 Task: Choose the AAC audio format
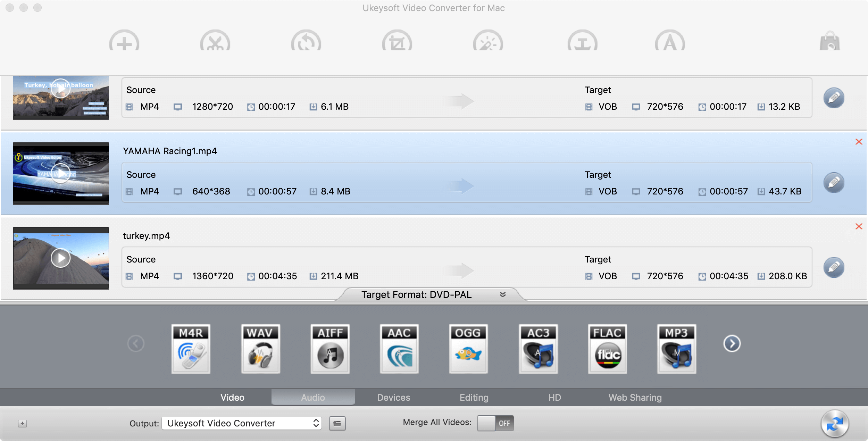399,349
